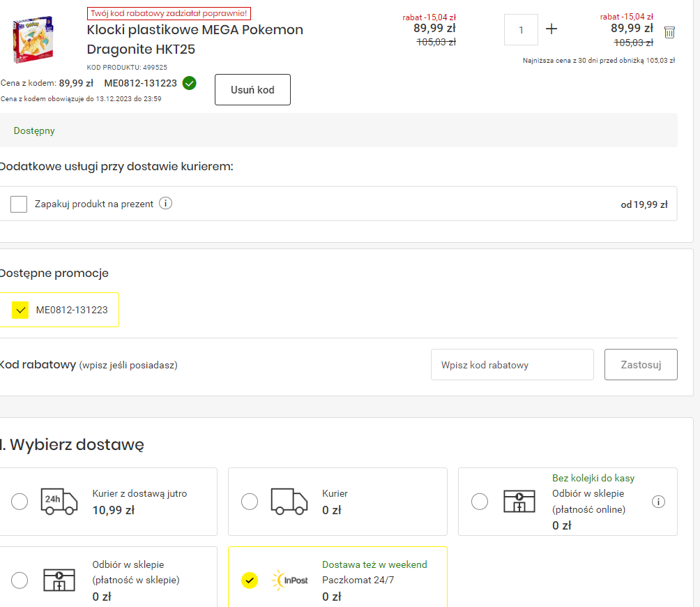700x607 pixels.
Task: Click the Zastosuj button
Action: 641,365
